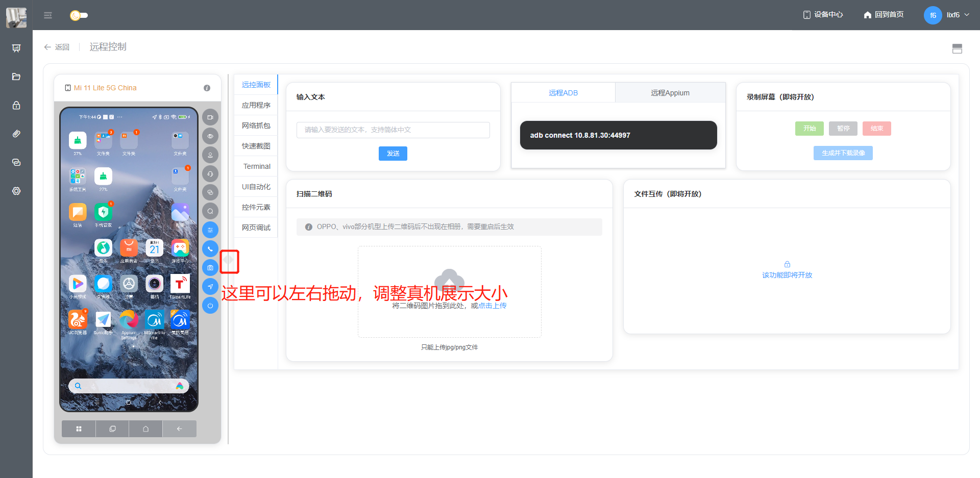Click the search magnifier beside phone
Image resolution: width=980 pixels, height=478 pixels.
[x=210, y=211]
